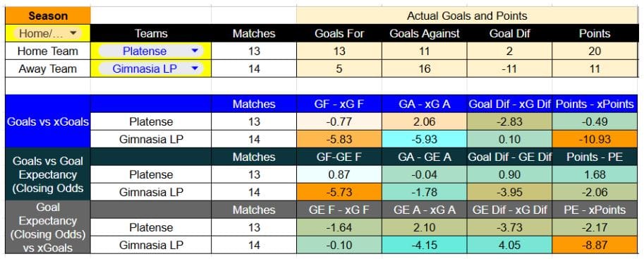Screen dimensions: 644x259
Task: Select Platense Goals For value 13
Action: 339,51
